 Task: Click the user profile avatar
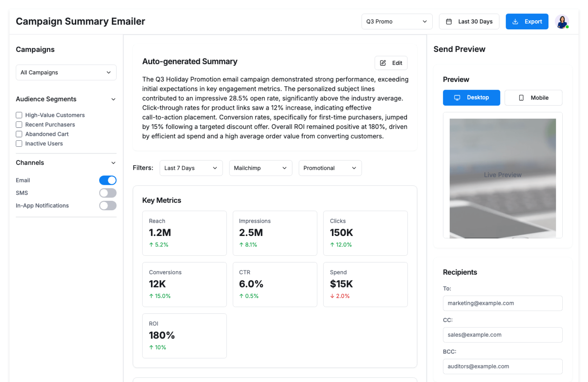pyautogui.click(x=562, y=22)
